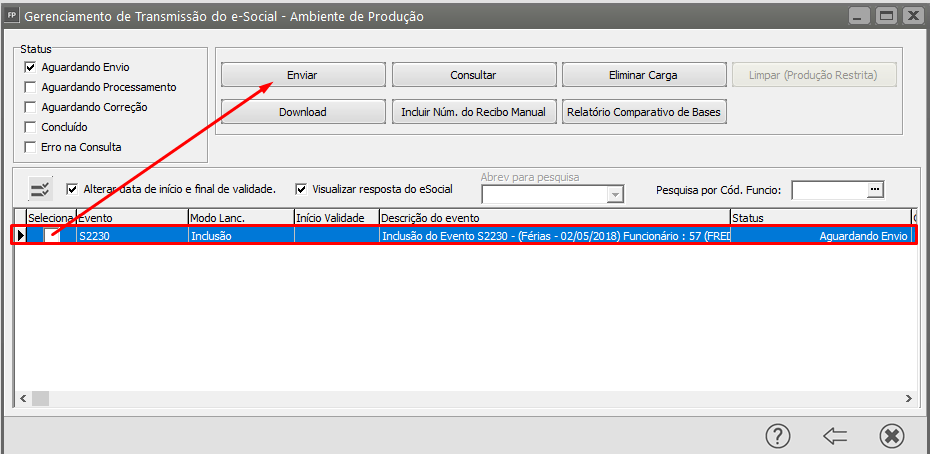Click the Modo Lanc. column header
Screen dimensions: 930x454
[241, 218]
